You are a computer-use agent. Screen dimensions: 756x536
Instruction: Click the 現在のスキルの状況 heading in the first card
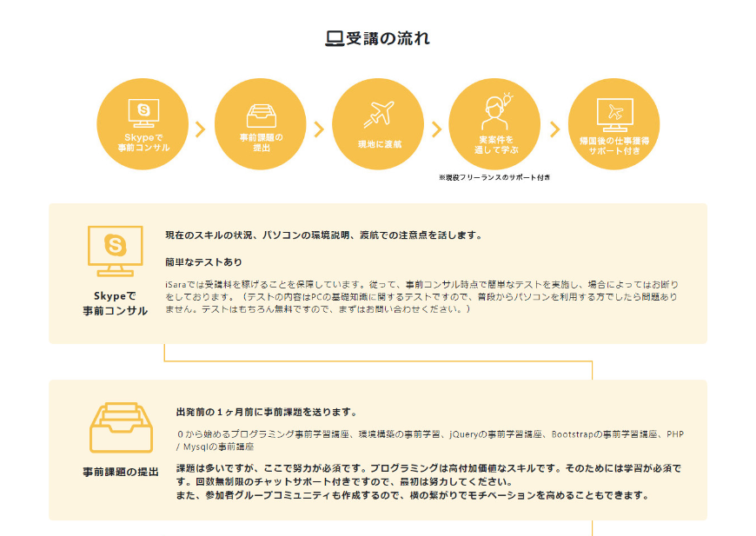[323, 235]
